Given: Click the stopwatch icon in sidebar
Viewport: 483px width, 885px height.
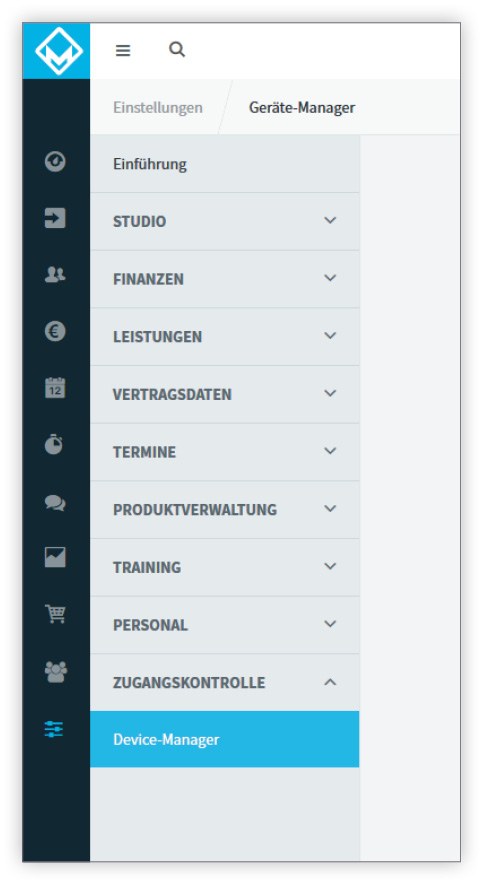Looking at the screenshot, I should click(54, 444).
